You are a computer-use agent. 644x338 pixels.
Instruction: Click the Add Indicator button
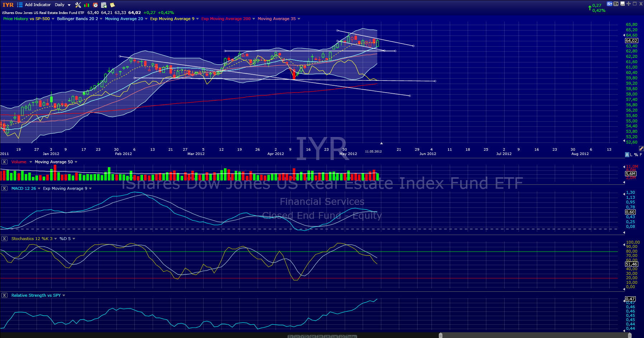(38, 5)
